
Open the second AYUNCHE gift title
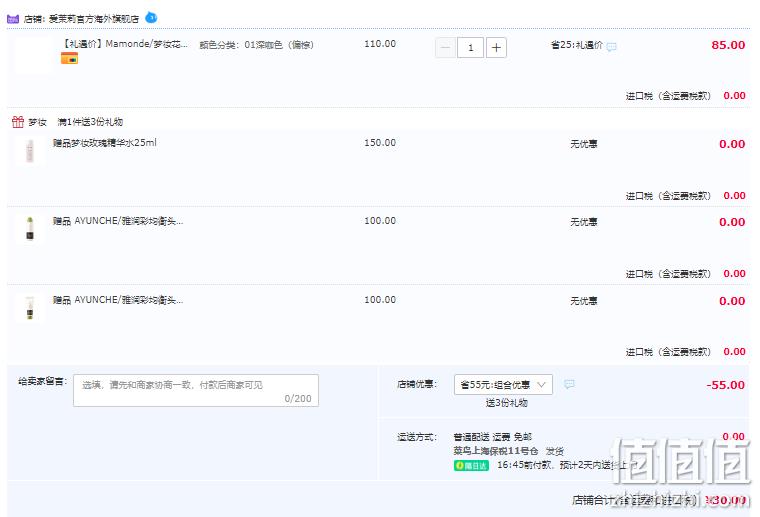coord(118,300)
